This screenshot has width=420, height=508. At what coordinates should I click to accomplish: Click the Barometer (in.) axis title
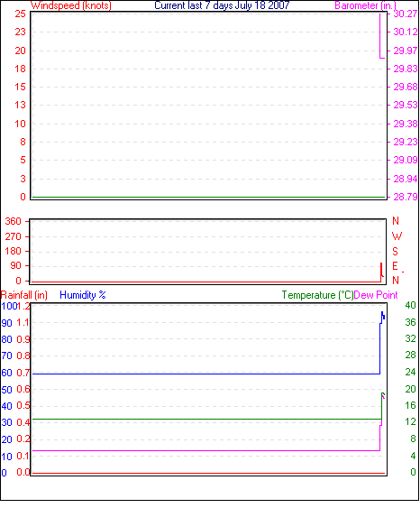coord(365,5)
